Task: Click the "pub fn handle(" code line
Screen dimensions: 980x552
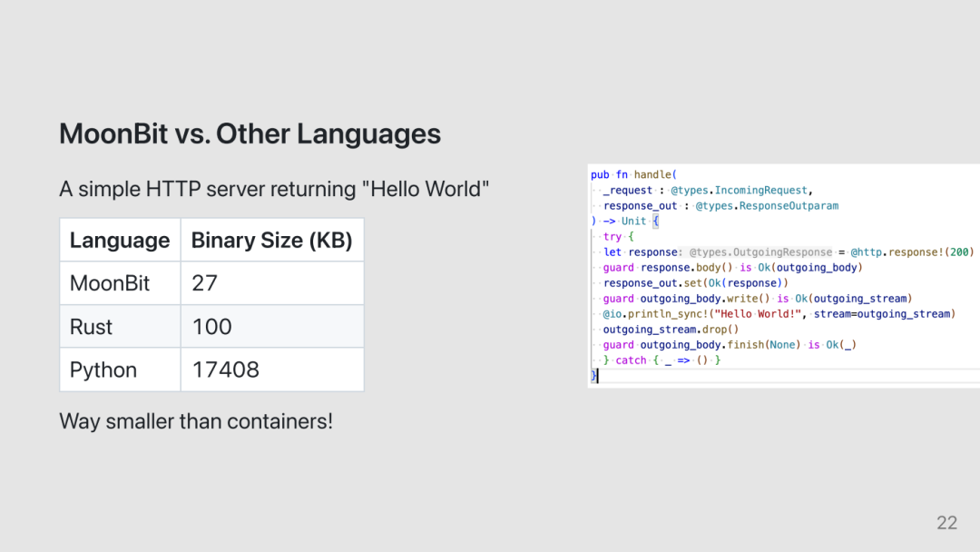Action: [634, 174]
